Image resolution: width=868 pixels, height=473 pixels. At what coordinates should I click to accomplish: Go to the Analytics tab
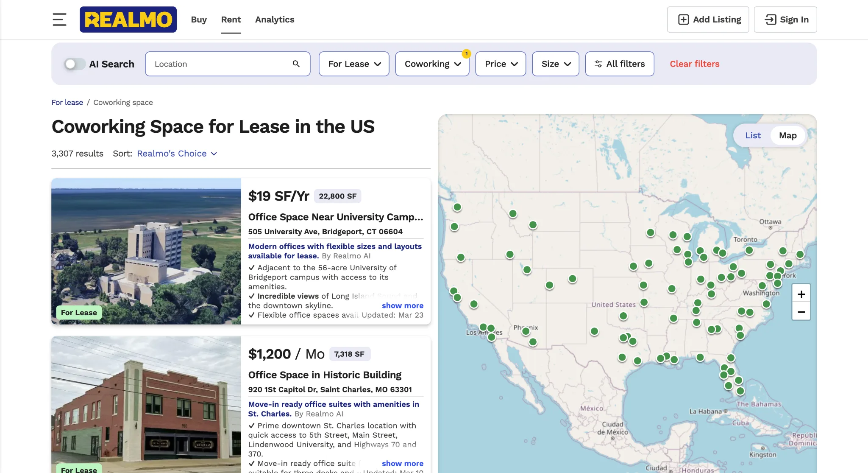[274, 20]
